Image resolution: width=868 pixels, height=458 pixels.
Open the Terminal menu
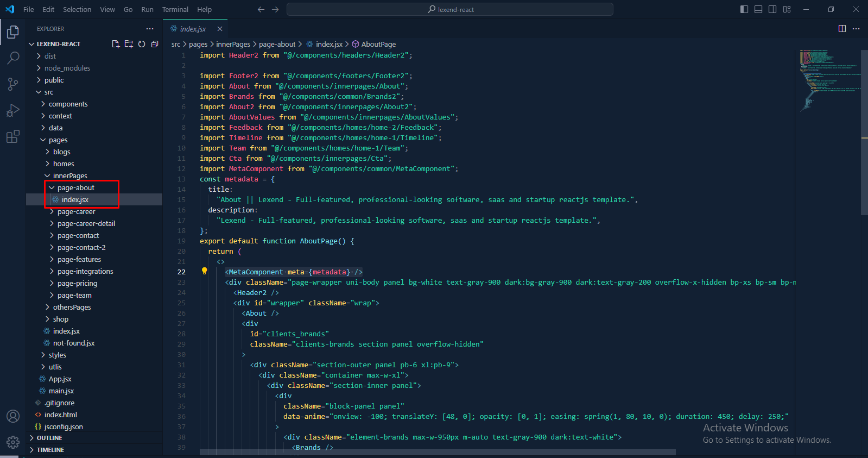point(175,9)
